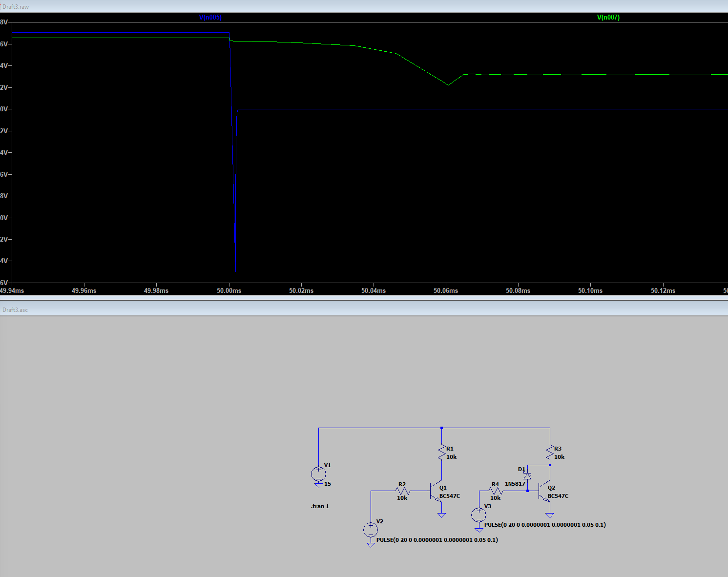Click the .tran 1 simulation directive

tap(320, 506)
